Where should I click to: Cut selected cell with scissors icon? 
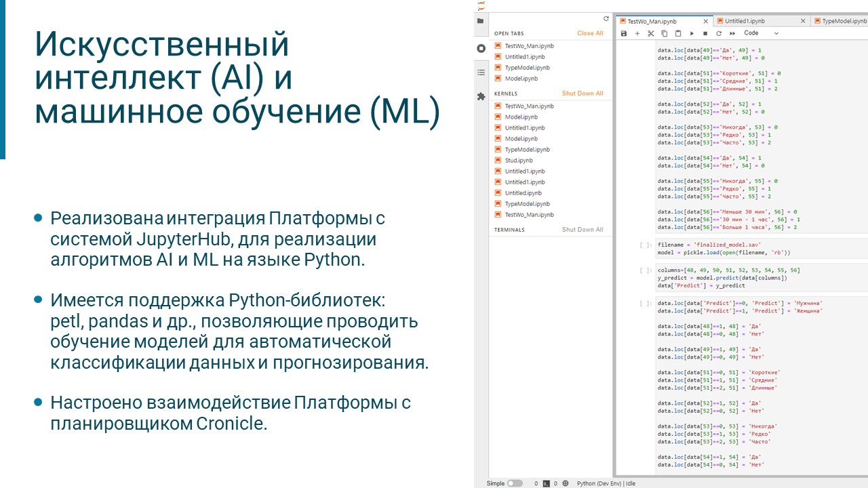(x=651, y=33)
